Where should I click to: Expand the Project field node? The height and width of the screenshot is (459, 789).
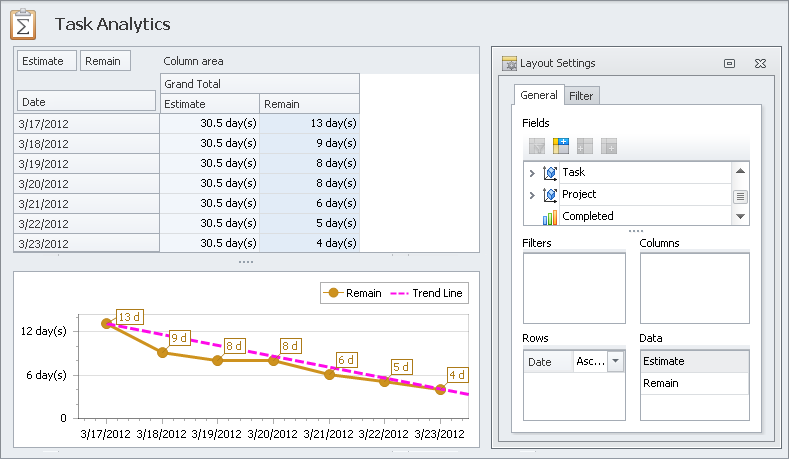531,194
